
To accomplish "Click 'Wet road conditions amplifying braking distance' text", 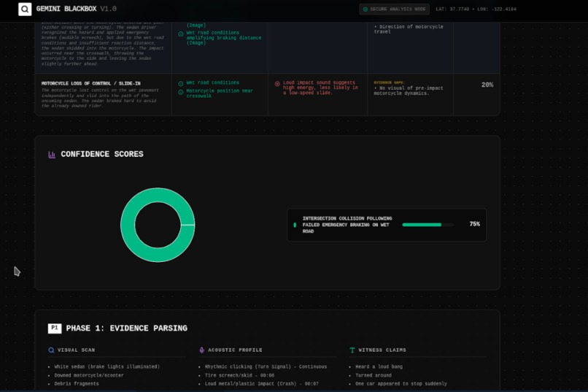I will 224,37.
